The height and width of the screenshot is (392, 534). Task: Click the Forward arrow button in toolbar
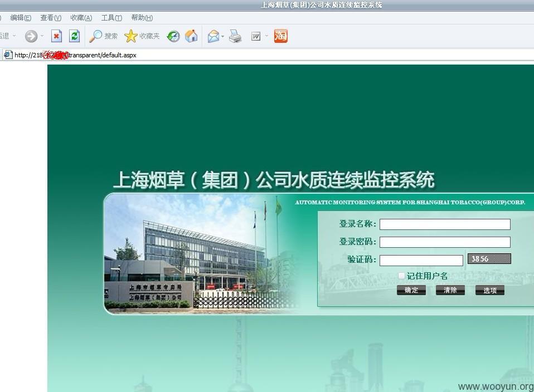[31, 36]
